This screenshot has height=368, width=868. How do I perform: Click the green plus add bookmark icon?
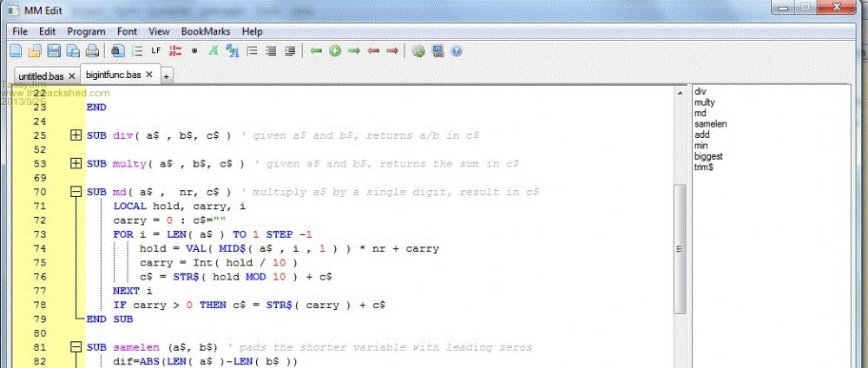335,51
